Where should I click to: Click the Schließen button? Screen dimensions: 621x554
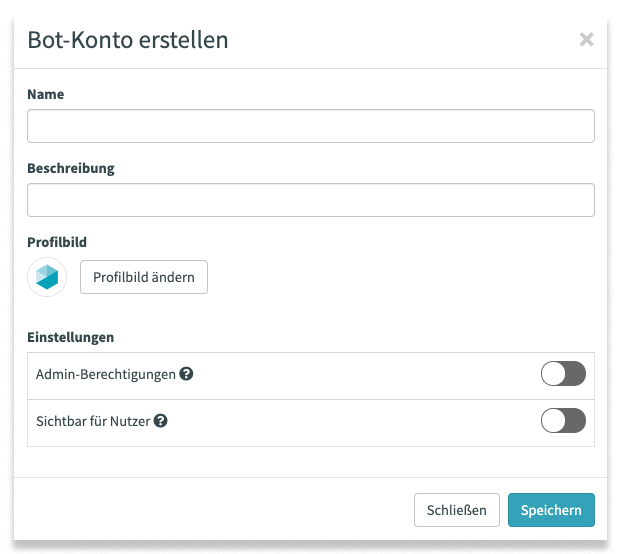(x=456, y=510)
